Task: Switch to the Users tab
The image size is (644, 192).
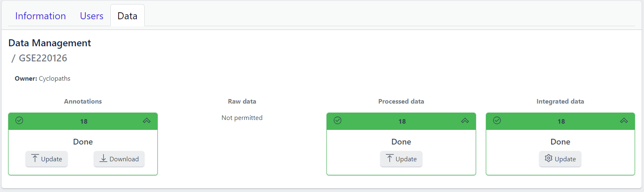Action: click(92, 16)
